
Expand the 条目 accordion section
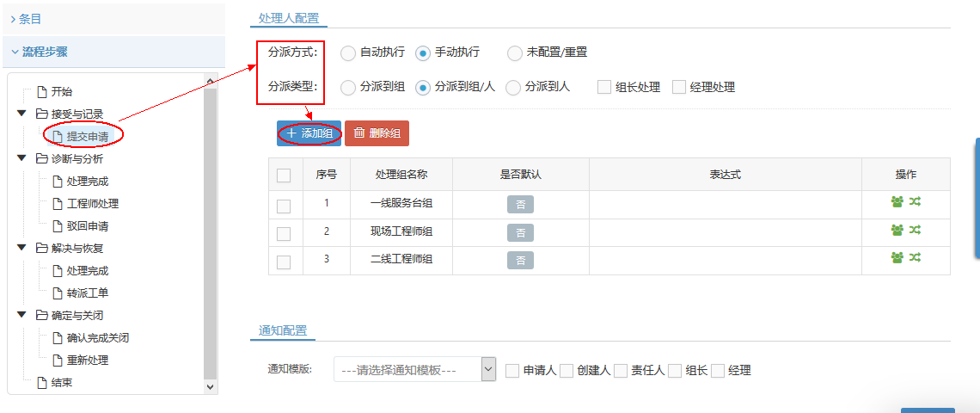point(26,18)
